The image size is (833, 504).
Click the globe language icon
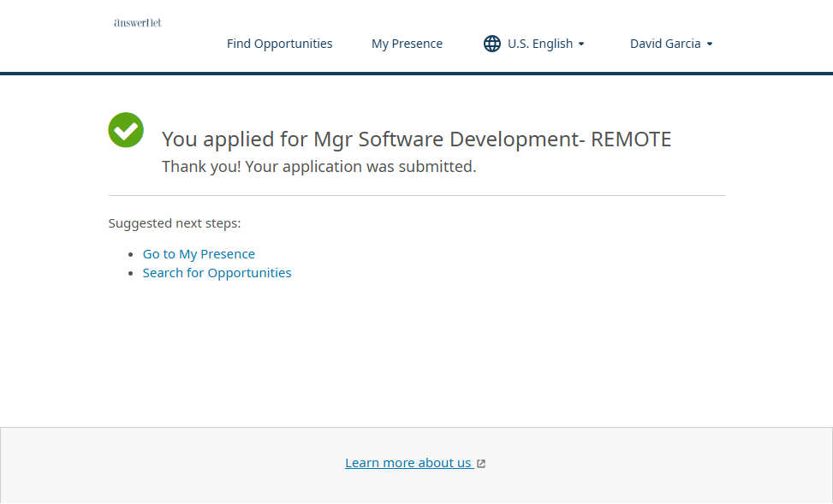click(492, 44)
